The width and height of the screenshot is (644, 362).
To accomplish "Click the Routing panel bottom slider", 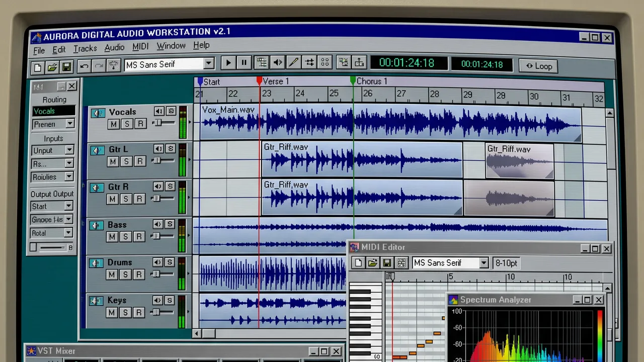I will click(52, 247).
